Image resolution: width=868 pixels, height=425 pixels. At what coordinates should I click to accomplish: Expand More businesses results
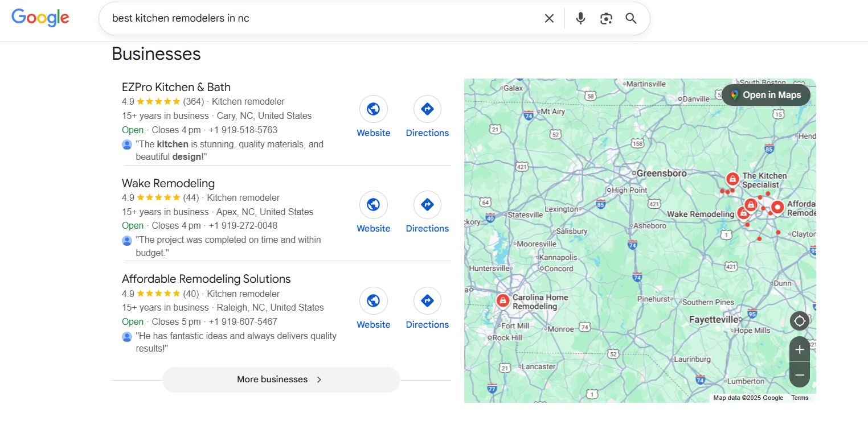(x=281, y=379)
